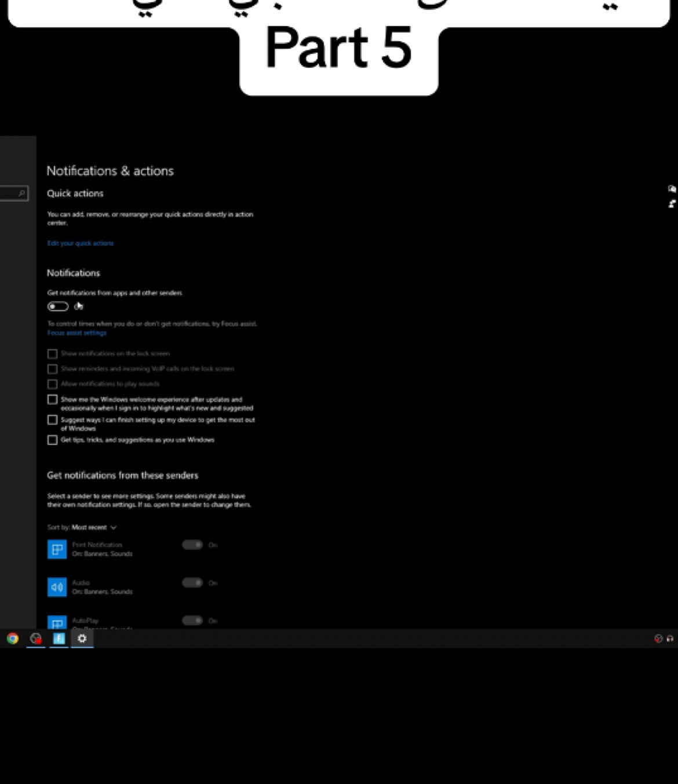Open the second pinned app on the taskbar
The height and width of the screenshot is (784, 678).
point(35,639)
